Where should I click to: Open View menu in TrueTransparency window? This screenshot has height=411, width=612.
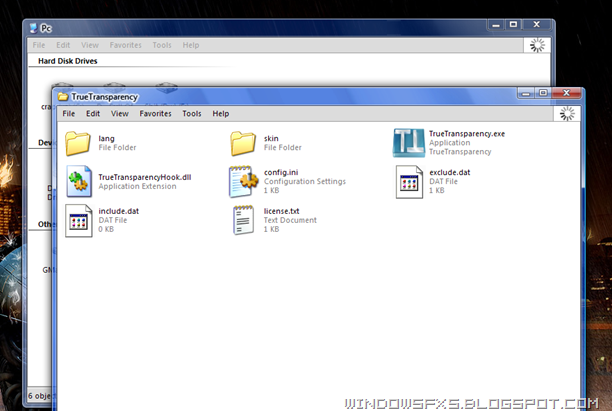[119, 114]
